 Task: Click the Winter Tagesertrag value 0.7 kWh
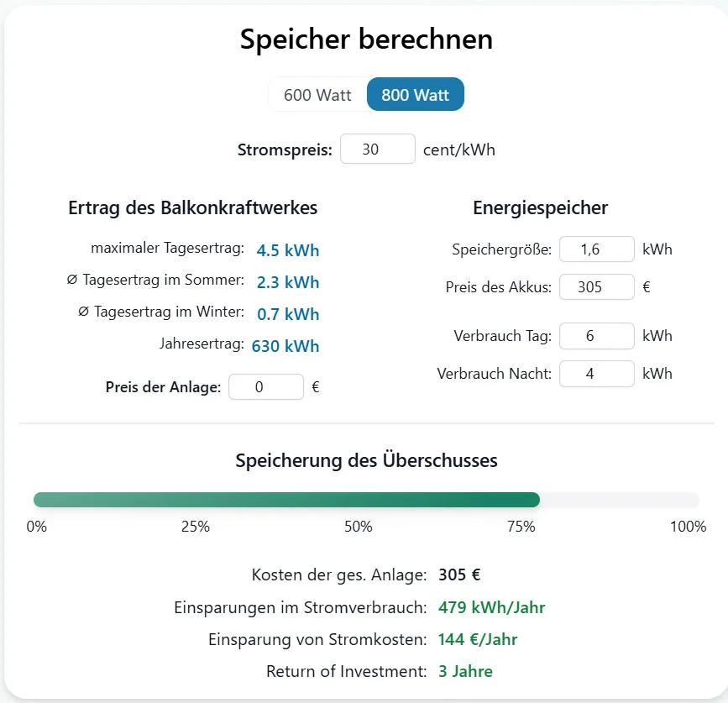288,314
